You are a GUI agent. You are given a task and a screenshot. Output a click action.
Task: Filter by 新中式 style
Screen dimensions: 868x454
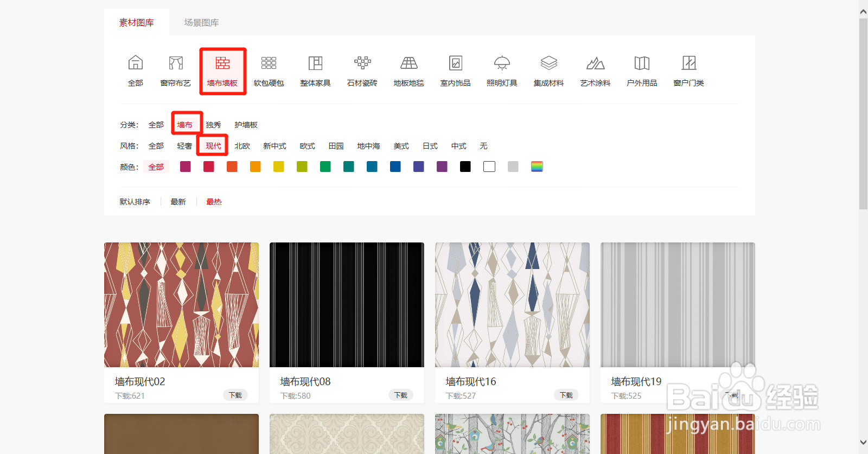(275, 146)
